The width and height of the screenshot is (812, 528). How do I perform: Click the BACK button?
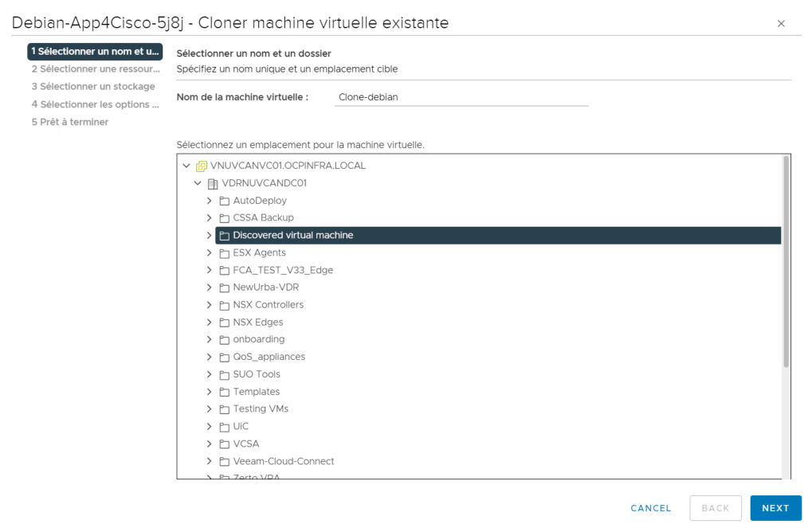(715, 508)
